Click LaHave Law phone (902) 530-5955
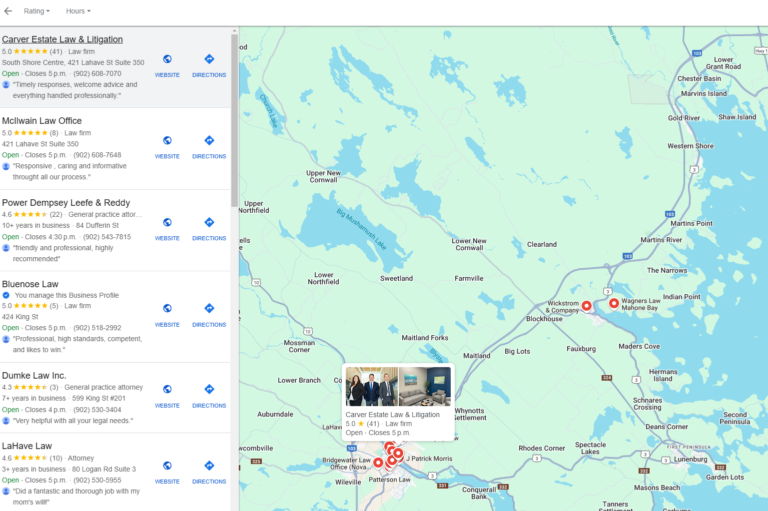Viewport: 768px width, 511px height. 97,480
